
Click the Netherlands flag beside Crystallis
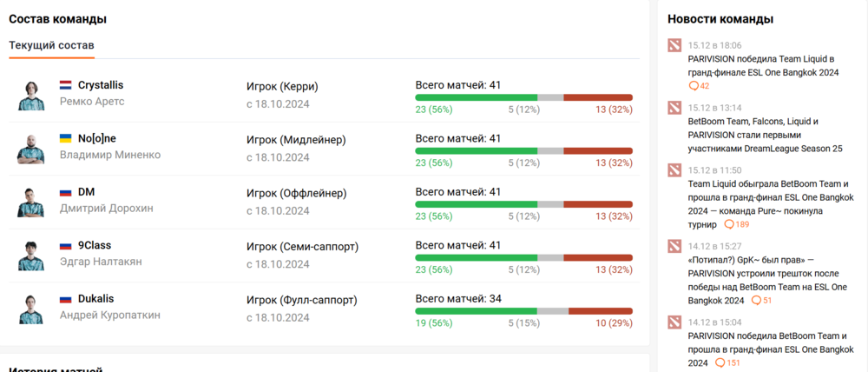[x=65, y=85]
